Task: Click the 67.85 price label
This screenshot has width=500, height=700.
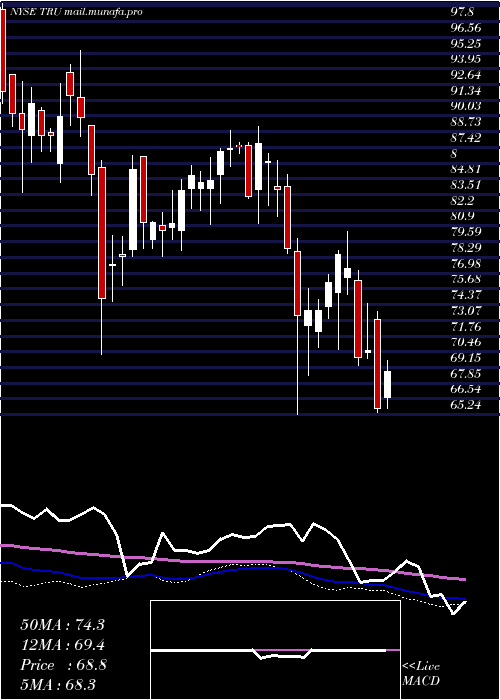Action: tap(466, 374)
